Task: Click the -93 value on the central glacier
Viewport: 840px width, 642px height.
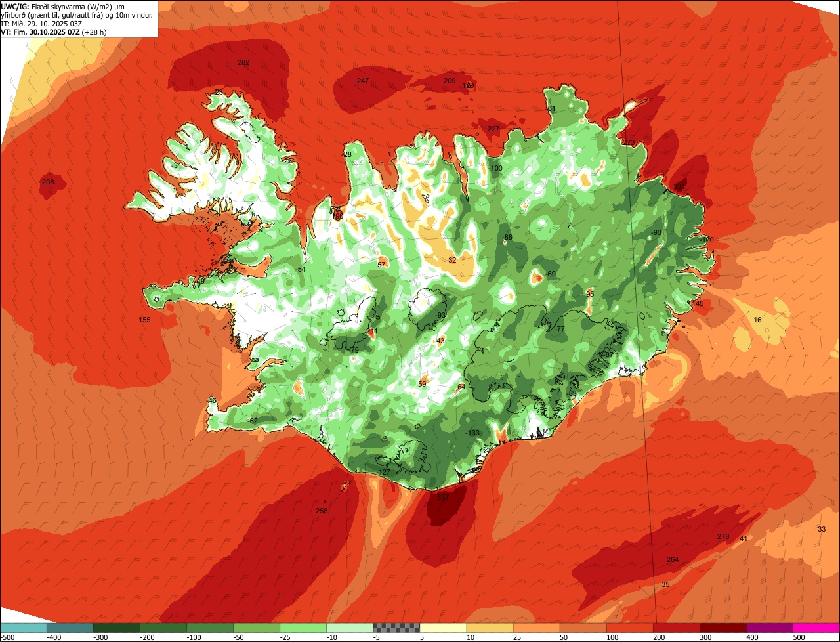Action: tap(441, 315)
